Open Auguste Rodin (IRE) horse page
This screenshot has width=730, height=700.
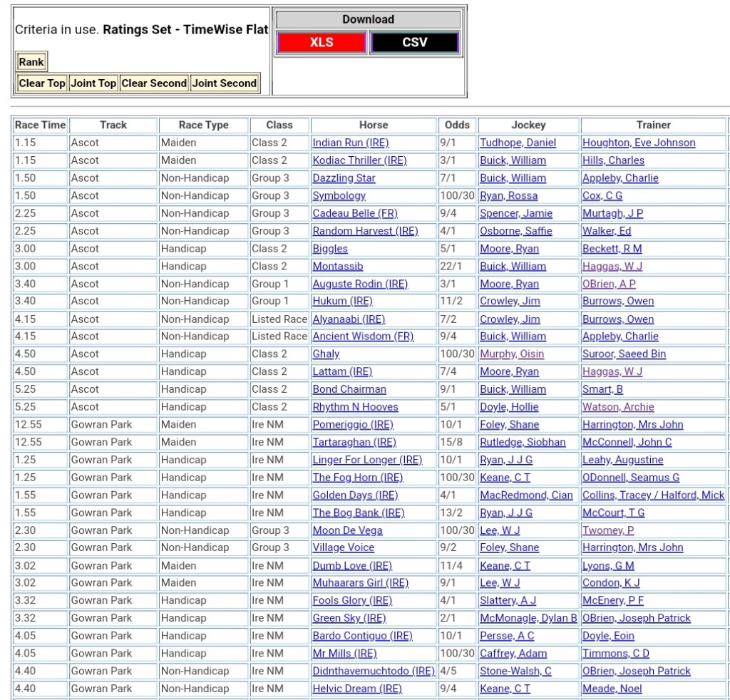(360, 284)
